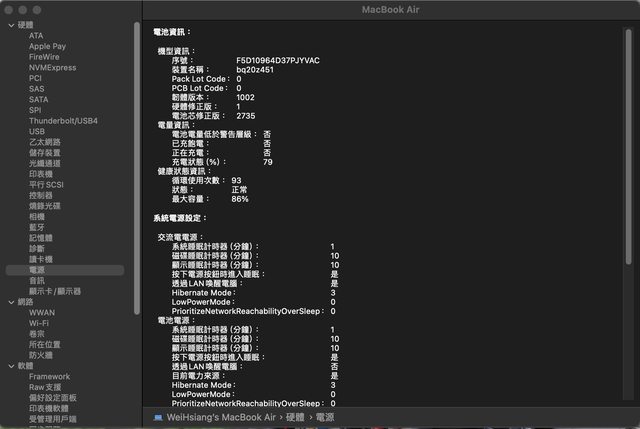The width and height of the screenshot is (640, 429).
Task: Open 記憶體 (Memory) information
Action: [x=41, y=238]
